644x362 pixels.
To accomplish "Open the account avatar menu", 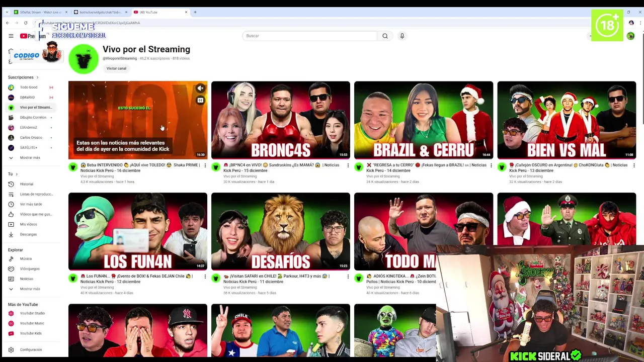I will click(630, 36).
